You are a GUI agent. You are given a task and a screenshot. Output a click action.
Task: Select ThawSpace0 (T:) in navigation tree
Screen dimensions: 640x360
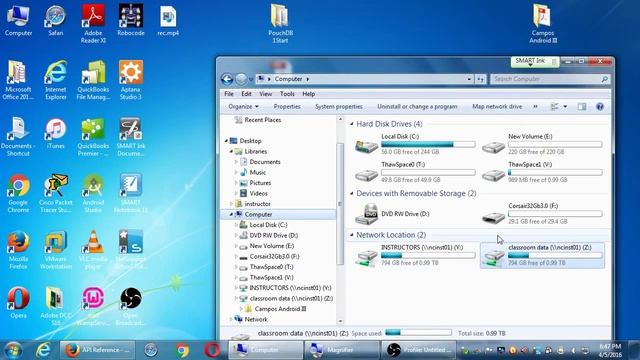click(271, 267)
